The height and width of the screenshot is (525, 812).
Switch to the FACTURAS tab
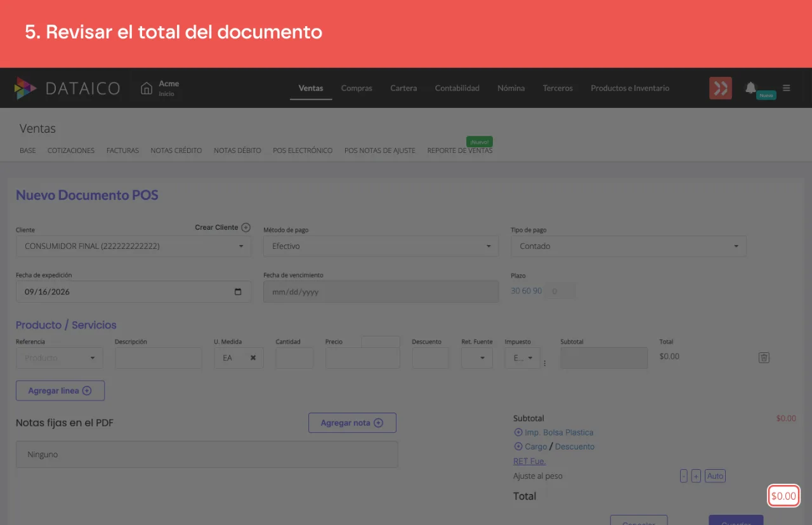coord(122,150)
